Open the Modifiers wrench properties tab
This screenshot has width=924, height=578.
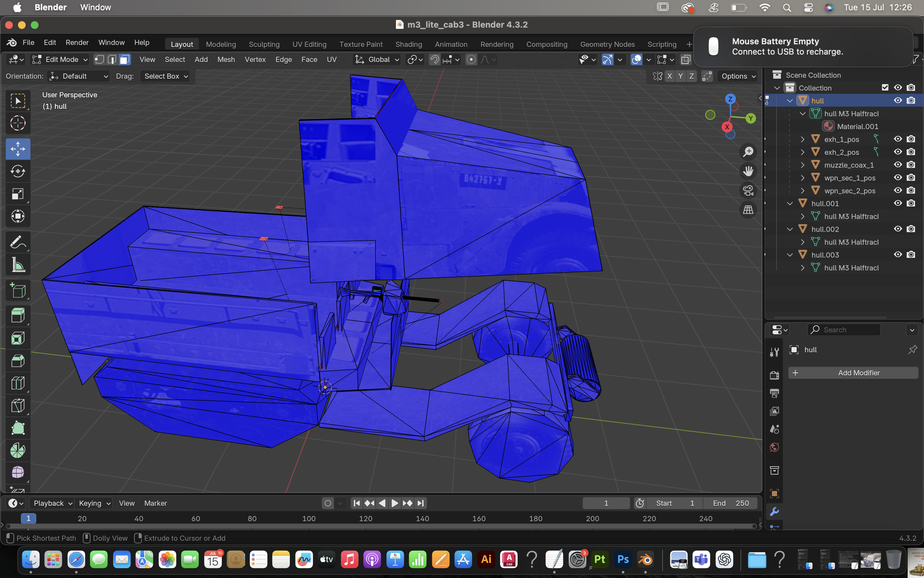774,512
